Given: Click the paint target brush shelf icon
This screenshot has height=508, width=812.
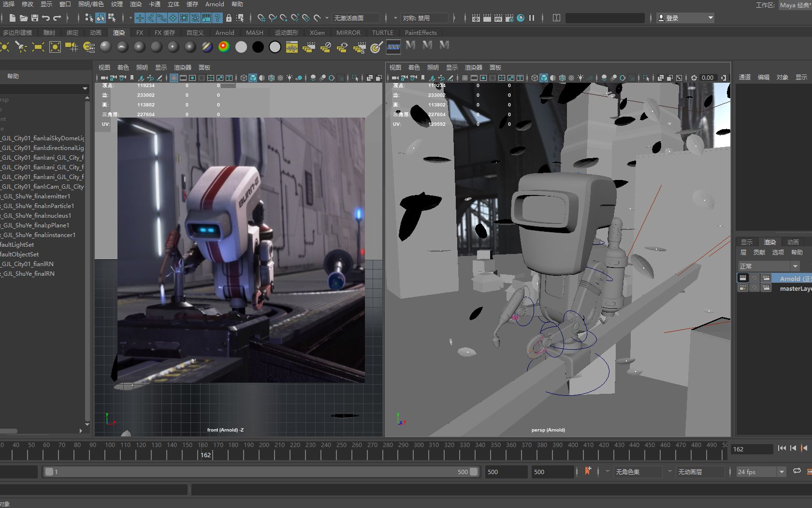Looking at the screenshot, I should pos(377,46).
